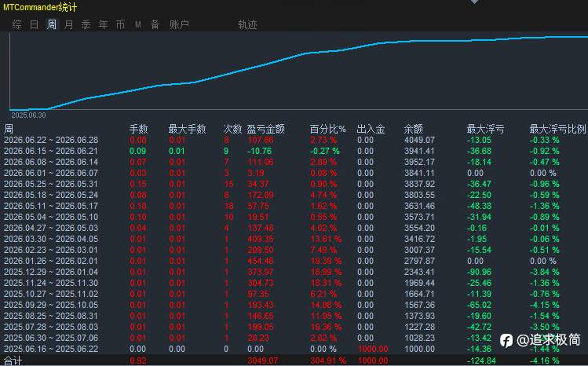The width and height of the screenshot is (588, 366).
Task: Open the 轨迹 track tab
Action: (x=247, y=25)
